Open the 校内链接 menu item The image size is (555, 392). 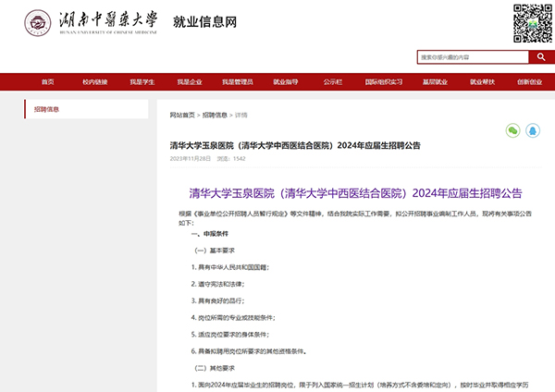pyautogui.click(x=95, y=81)
